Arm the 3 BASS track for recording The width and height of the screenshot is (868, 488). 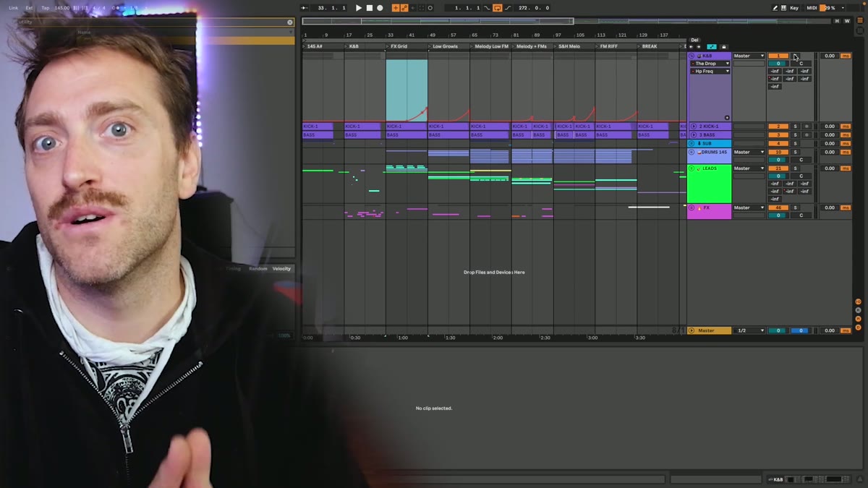pyautogui.click(x=807, y=135)
